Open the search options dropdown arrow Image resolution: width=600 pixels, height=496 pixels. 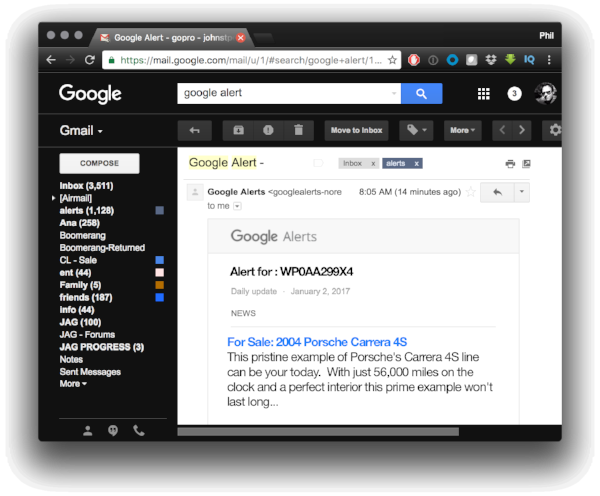pyautogui.click(x=394, y=93)
